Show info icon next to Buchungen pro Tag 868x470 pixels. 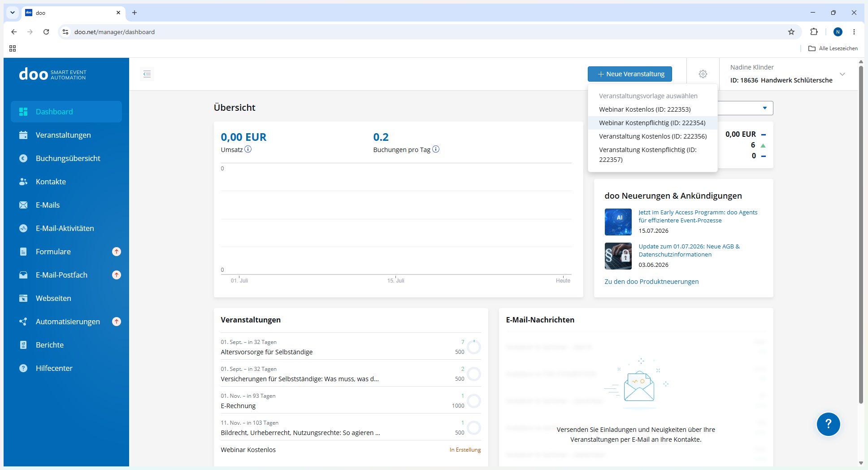coord(436,149)
